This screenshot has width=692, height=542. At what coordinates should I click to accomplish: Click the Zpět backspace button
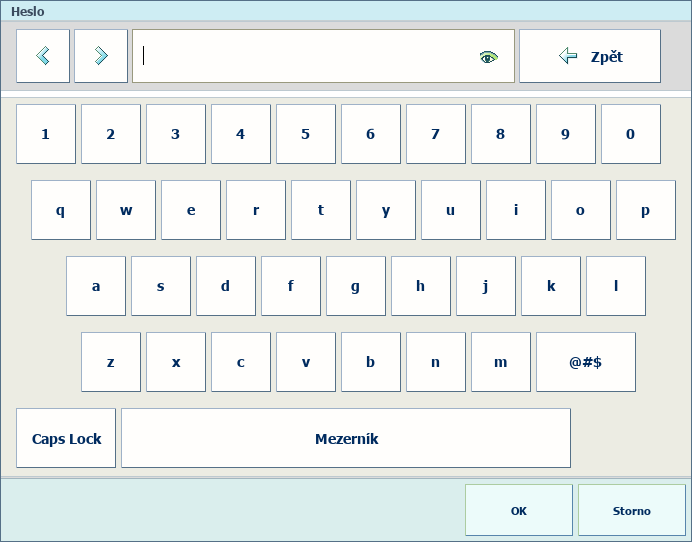590,56
